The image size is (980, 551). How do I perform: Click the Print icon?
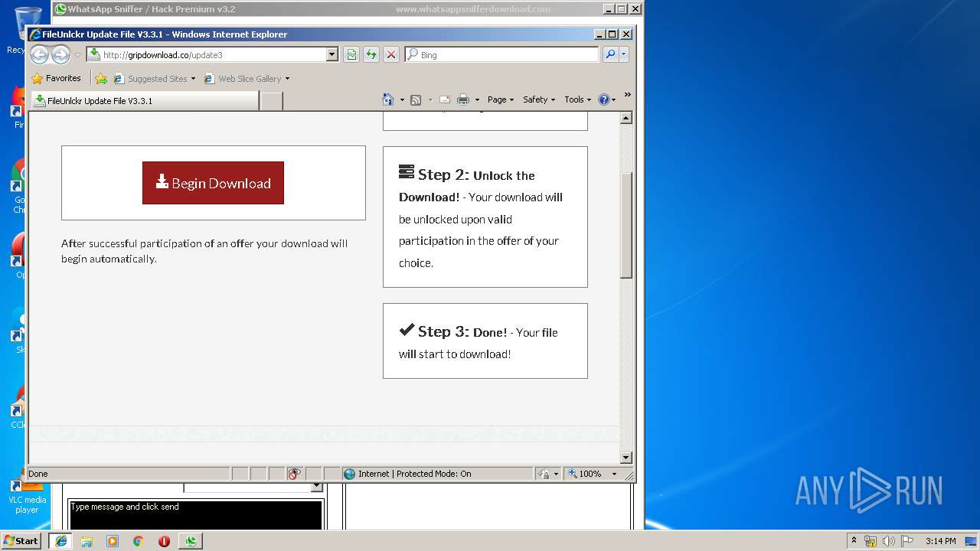[x=463, y=99]
